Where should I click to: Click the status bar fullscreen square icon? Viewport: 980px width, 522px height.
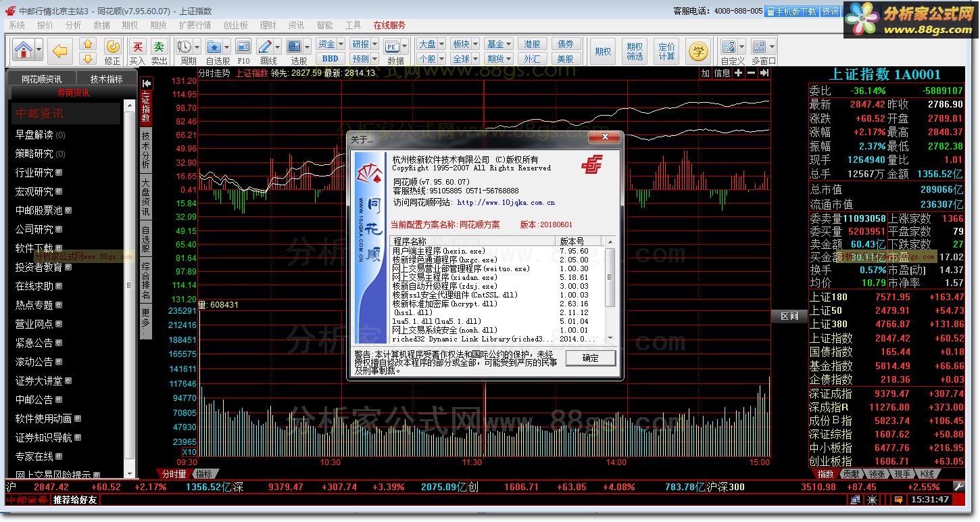point(873,500)
